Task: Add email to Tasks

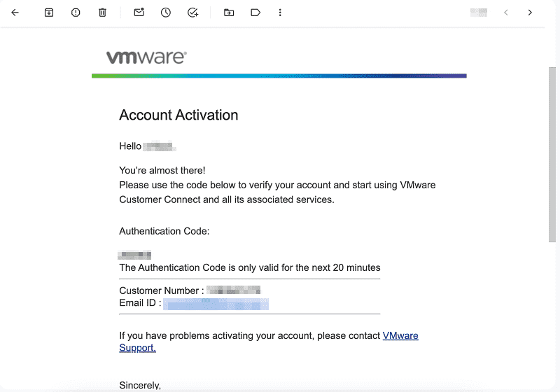Action: pyautogui.click(x=193, y=13)
